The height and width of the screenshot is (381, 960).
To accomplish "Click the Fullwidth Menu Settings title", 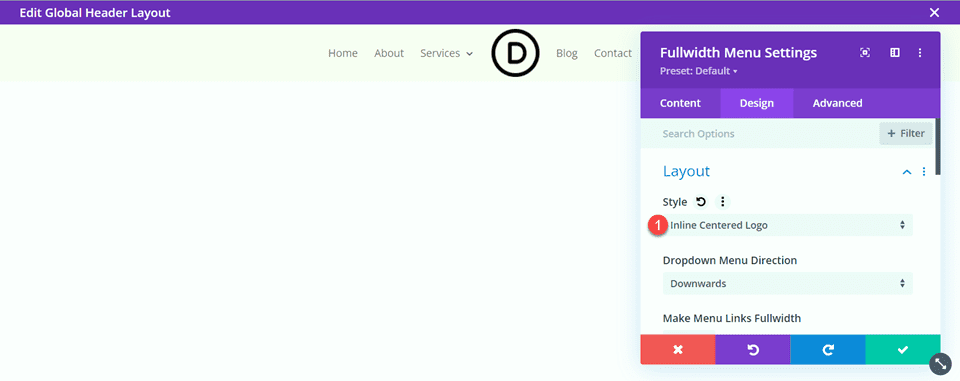I will [738, 53].
